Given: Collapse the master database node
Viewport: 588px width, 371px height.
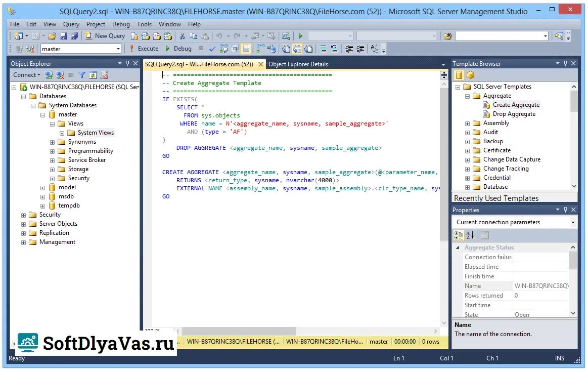Looking at the screenshot, I should pyautogui.click(x=43, y=115).
